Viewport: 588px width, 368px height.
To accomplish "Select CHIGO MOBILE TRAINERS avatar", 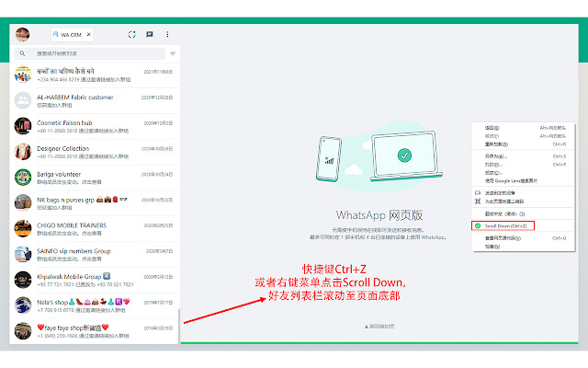I will tap(23, 228).
